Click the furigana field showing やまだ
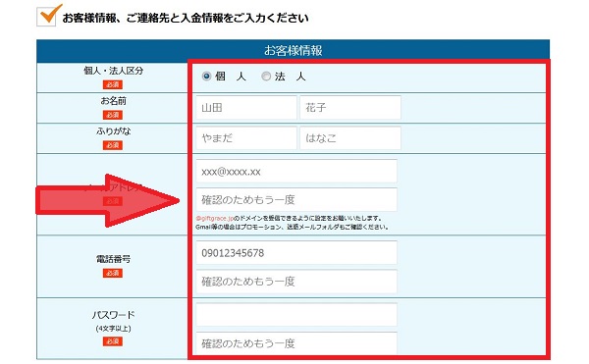 (246, 138)
